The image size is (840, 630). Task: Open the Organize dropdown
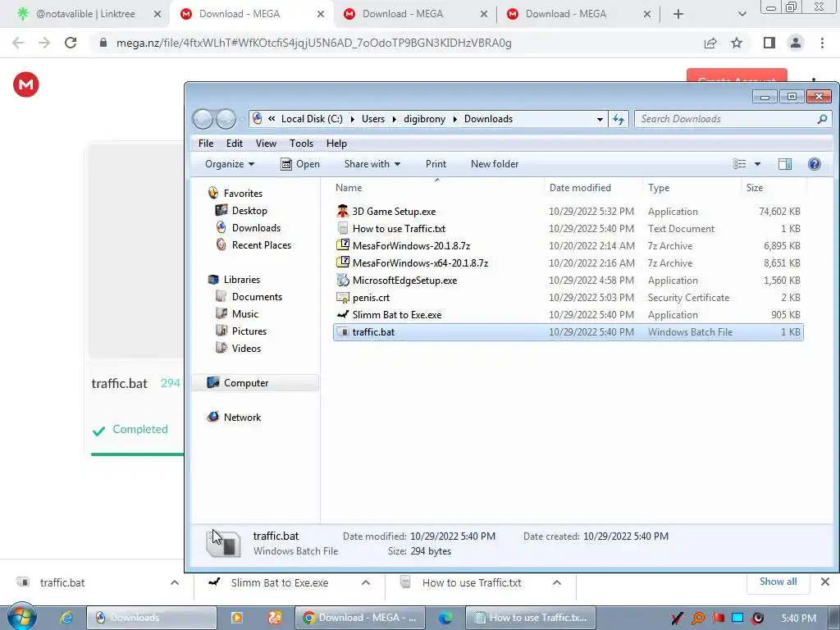[x=230, y=164]
